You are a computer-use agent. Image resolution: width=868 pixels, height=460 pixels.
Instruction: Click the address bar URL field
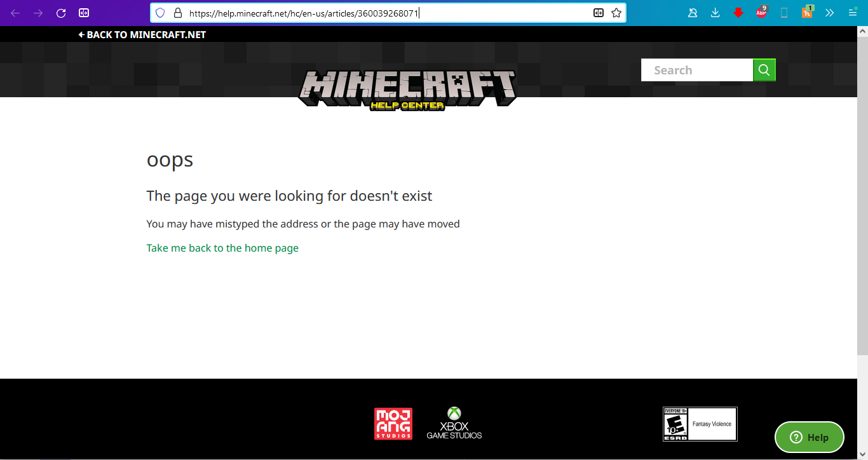coord(388,13)
